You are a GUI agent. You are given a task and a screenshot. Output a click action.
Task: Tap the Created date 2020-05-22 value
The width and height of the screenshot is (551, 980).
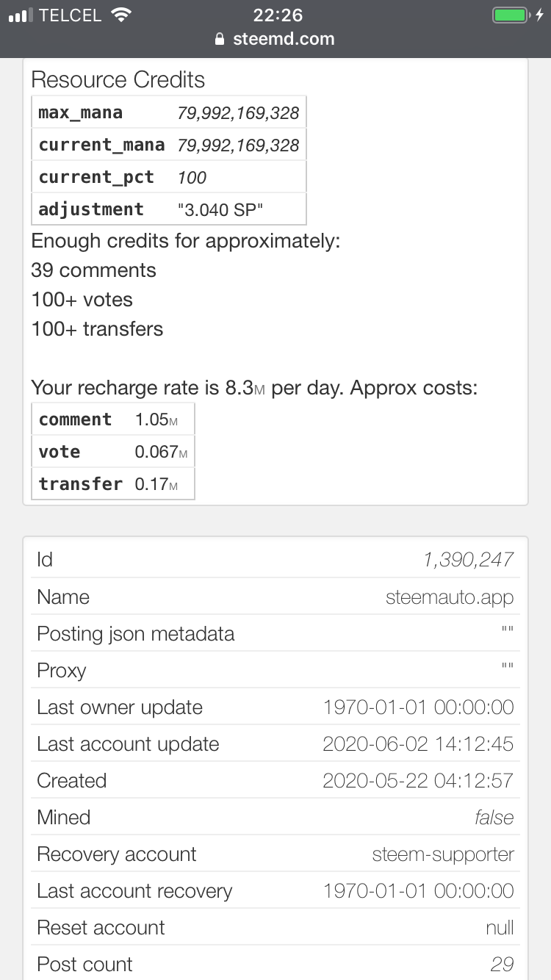click(x=418, y=781)
